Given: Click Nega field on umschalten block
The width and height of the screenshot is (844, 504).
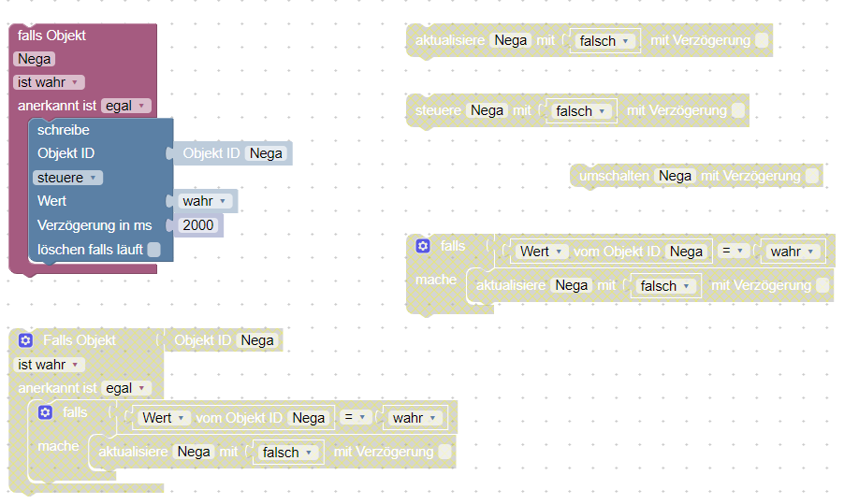Looking at the screenshot, I should (675, 176).
